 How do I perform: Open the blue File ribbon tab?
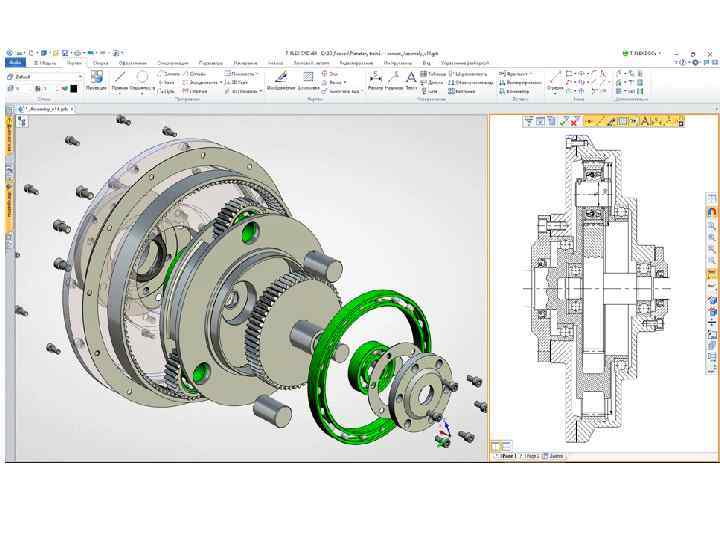click(x=15, y=62)
